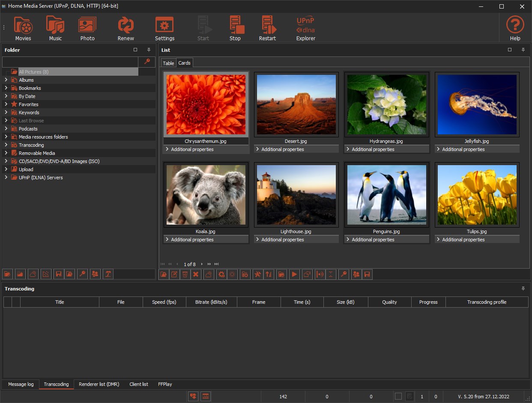Go to next page in the list pager
Image resolution: width=532 pixels, height=403 pixels.
click(x=202, y=264)
